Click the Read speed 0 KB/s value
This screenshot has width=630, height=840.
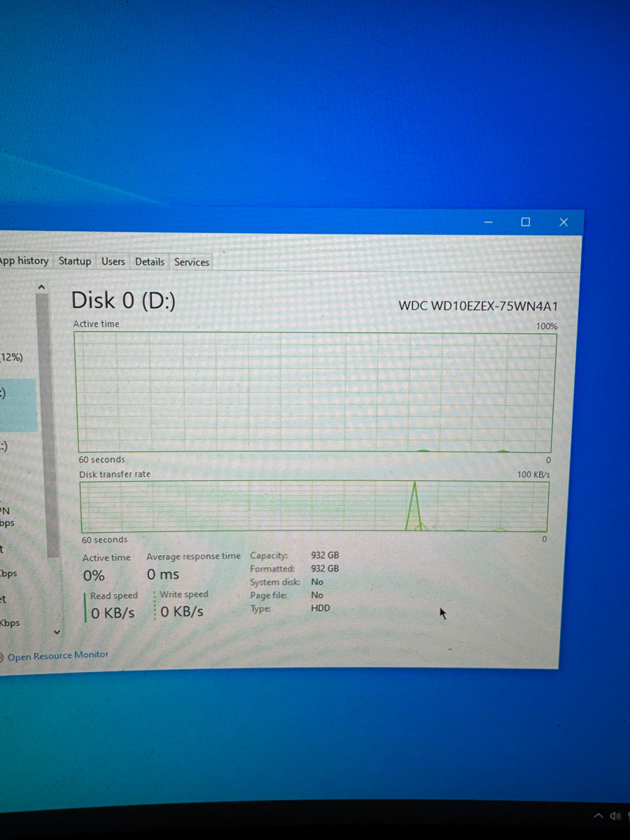click(x=113, y=613)
